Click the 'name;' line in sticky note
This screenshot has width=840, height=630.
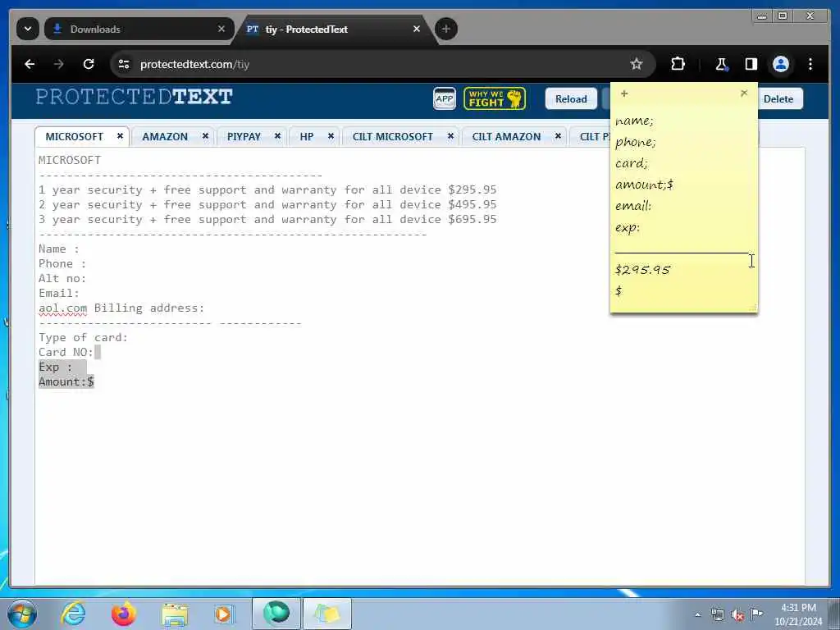point(634,121)
